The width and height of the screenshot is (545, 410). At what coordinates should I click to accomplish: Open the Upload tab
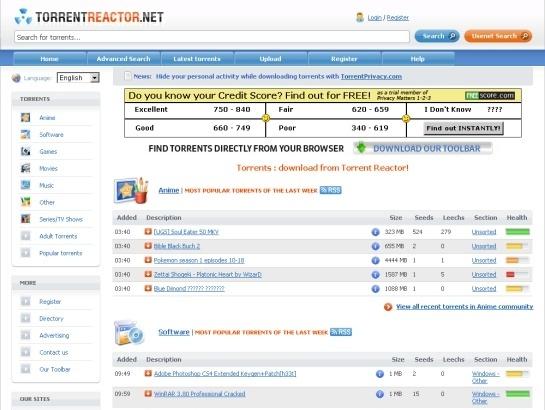[x=270, y=59]
